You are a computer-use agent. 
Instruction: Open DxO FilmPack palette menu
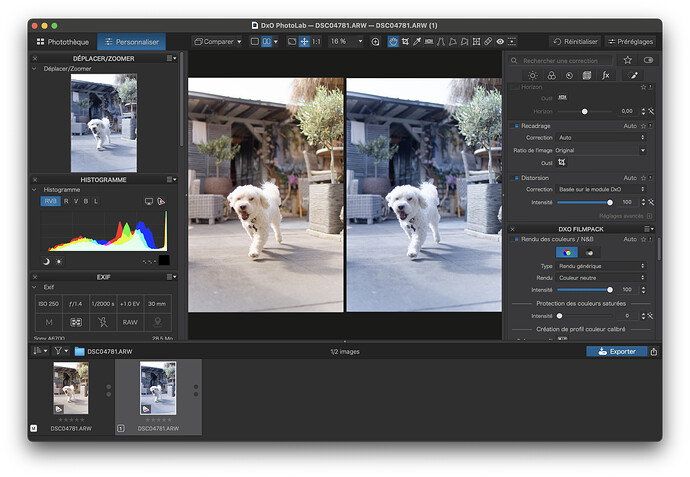click(x=650, y=229)
